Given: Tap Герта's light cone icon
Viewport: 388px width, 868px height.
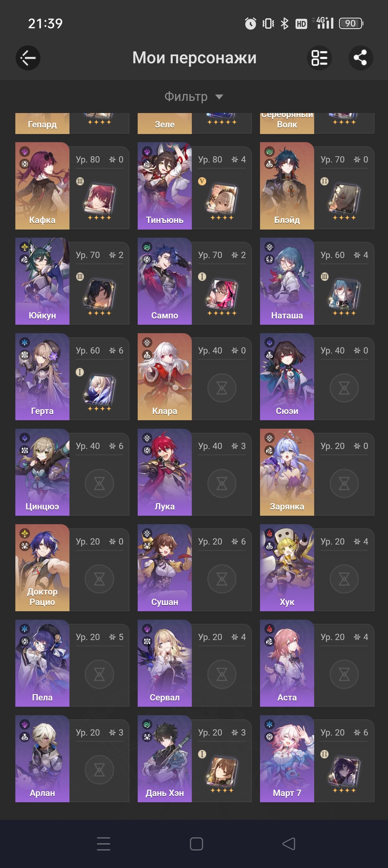Looking at the screenshot, I should coord(100,390).
